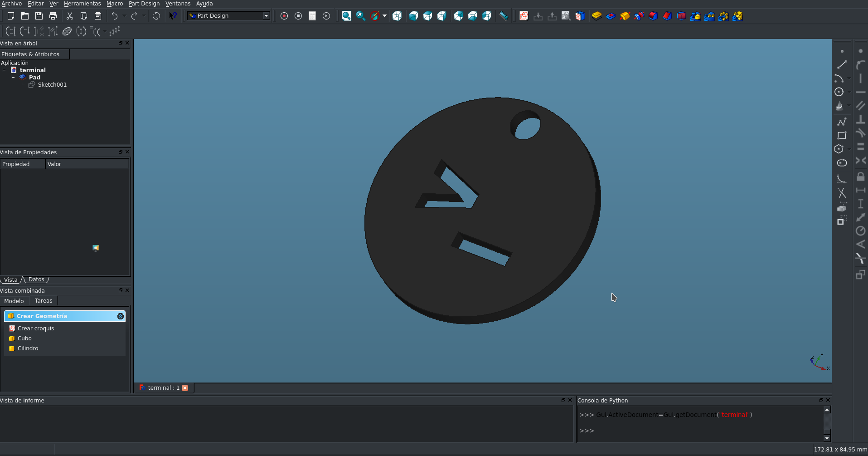Open the undo history dropdown arrow
Image resolution: width=868 pixels, height=456 pixels.
pyautogui.click(x=125, y=16)
